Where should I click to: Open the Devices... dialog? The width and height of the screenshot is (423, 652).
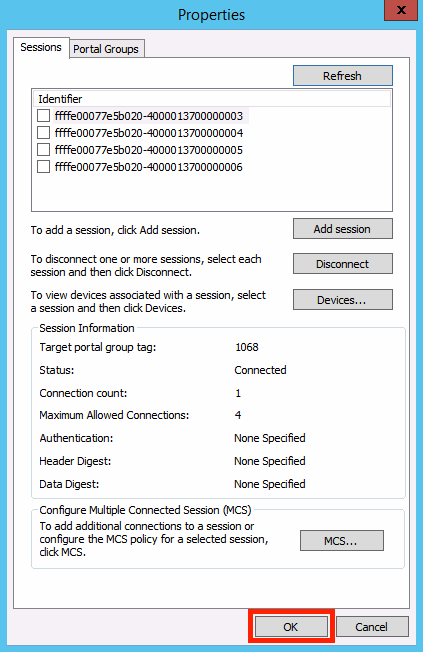343,300
